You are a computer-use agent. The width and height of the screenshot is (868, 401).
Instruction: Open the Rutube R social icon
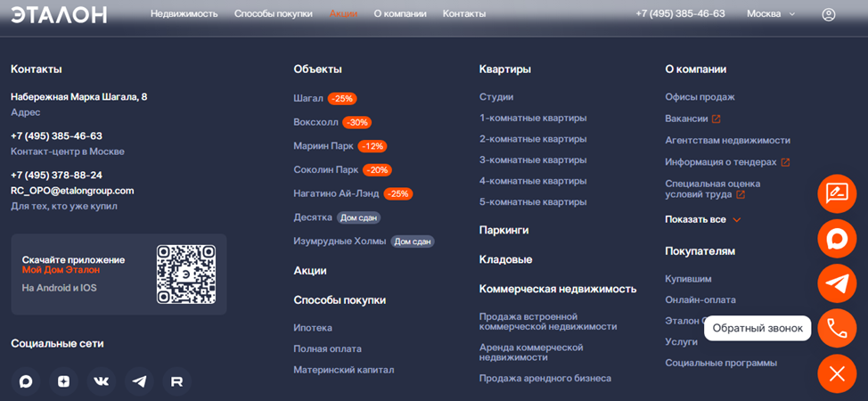tap(177, 381)
